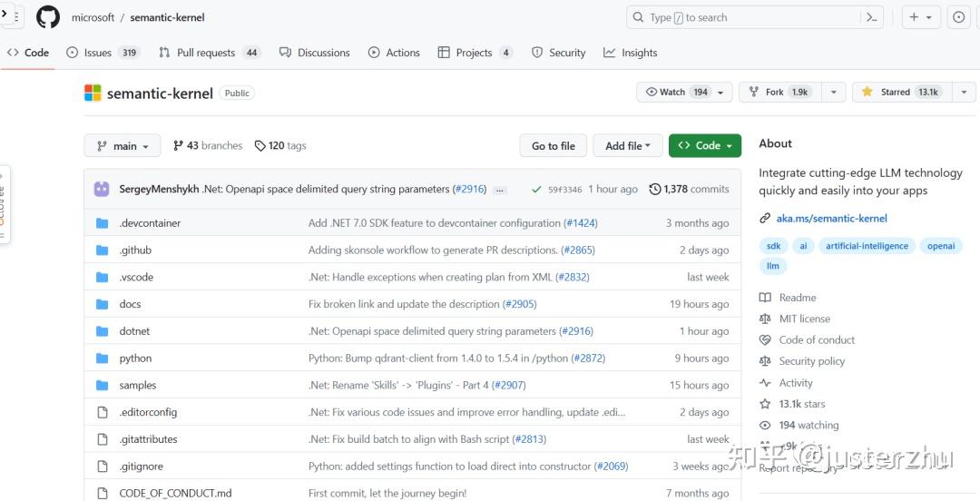Click the commit history clock icon
Viewport: 980px width, 501px height.
655,189
